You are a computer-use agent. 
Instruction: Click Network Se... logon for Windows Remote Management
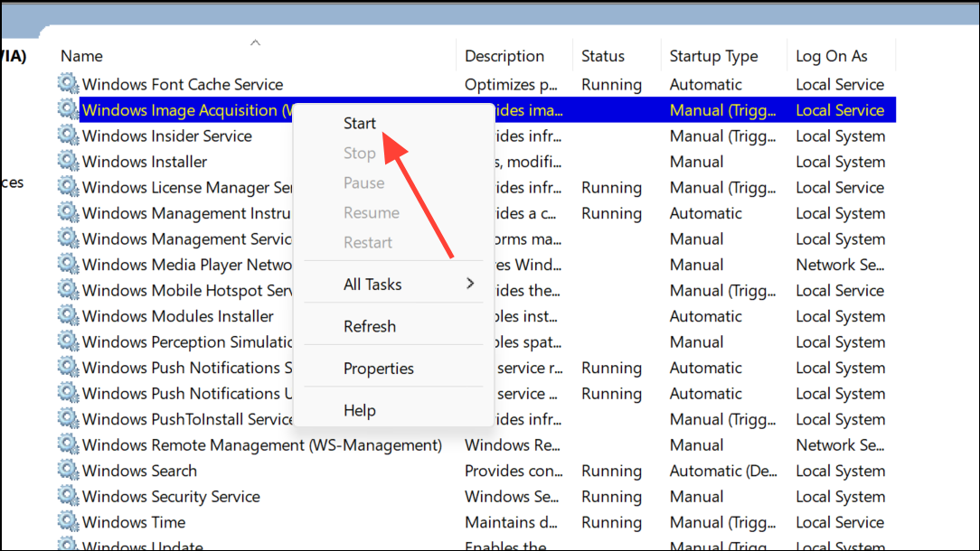point(840,444)
